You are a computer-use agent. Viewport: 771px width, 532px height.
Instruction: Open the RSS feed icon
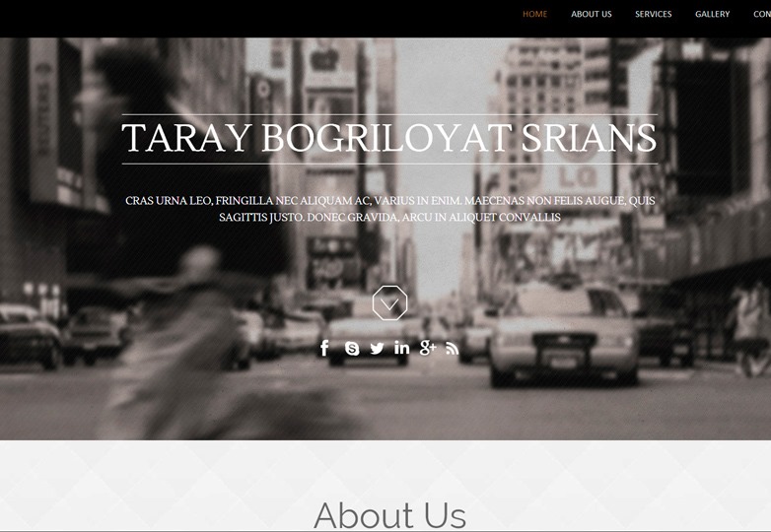(453, 349)
